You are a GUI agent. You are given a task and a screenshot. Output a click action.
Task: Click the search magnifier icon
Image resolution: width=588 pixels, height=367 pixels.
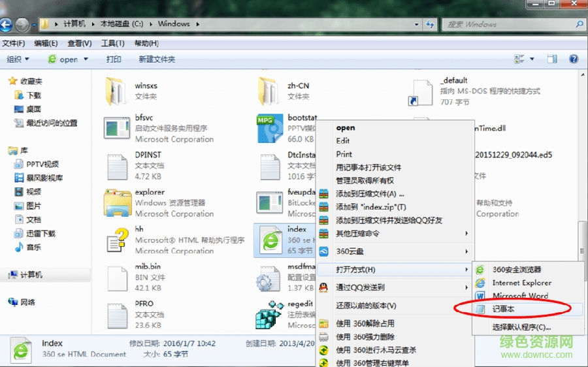tap(580, 24)
